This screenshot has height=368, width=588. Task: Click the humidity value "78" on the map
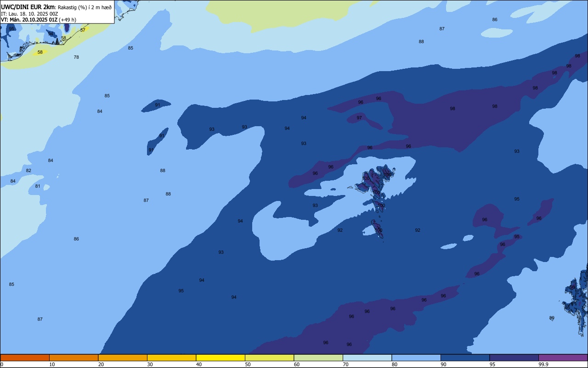[76, 57]
